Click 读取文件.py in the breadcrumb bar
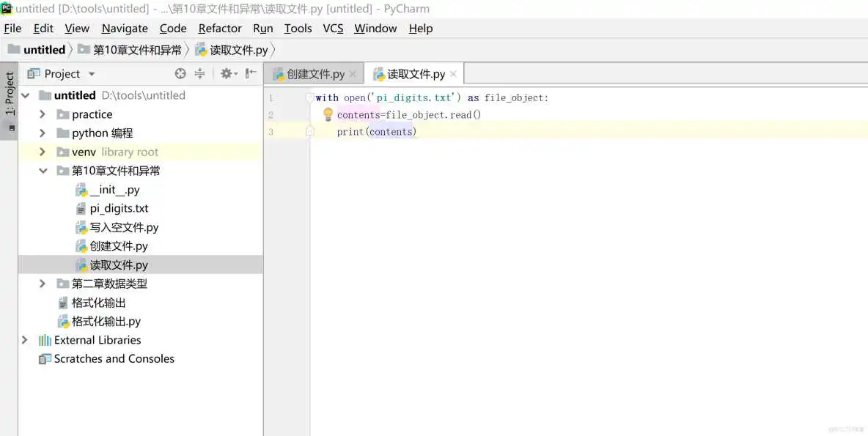868x436 pixels. (x=234, y=49)
